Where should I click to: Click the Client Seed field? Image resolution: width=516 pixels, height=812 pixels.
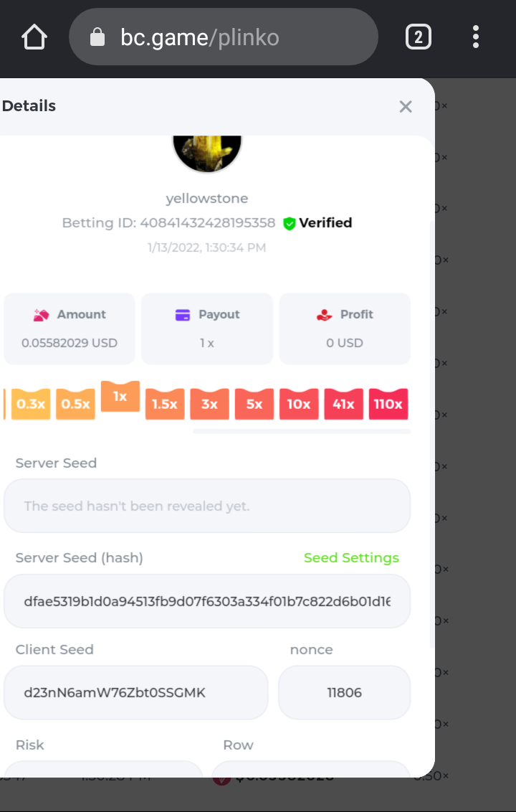[x=136, y=692]
